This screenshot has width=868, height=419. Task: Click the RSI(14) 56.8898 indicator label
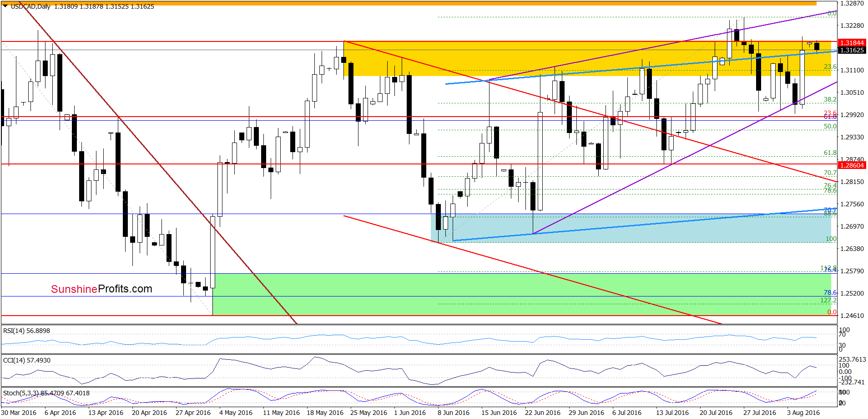(26, 331)
